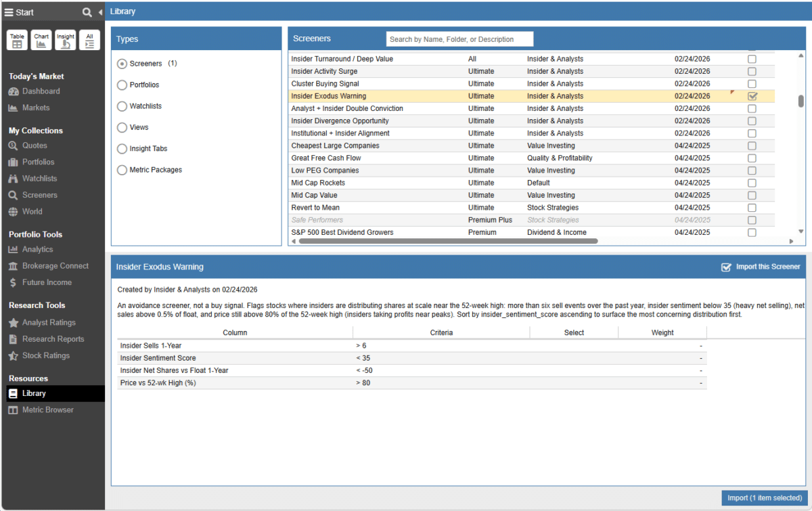Viewport: 812px width, 511px height.
Task: Select the Metric Packages radio button
Action: click(122, 170)
